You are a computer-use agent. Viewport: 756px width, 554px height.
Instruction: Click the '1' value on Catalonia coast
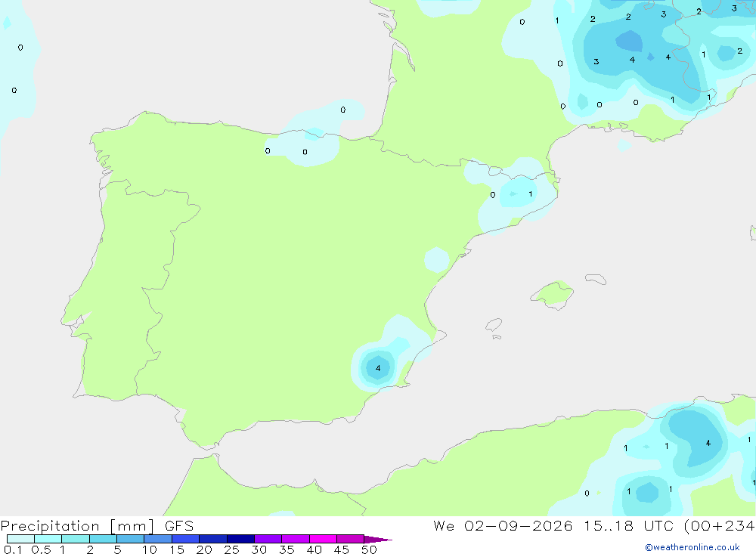531,193
